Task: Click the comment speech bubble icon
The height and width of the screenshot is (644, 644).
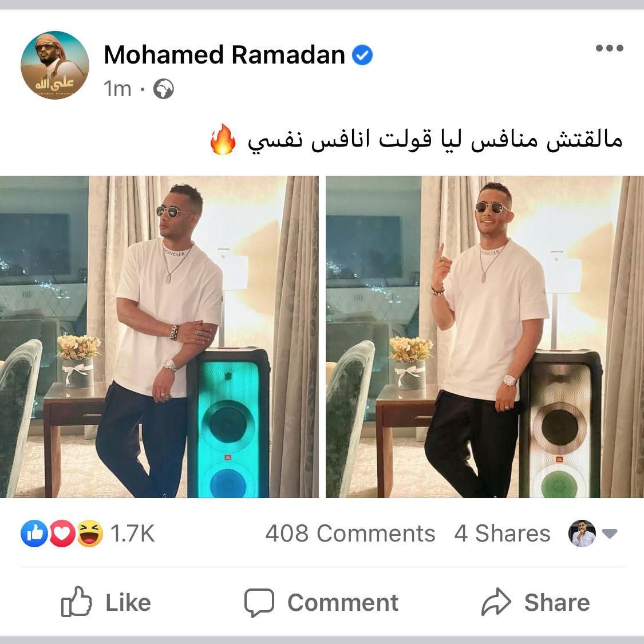Action: (x=259, y=603)
